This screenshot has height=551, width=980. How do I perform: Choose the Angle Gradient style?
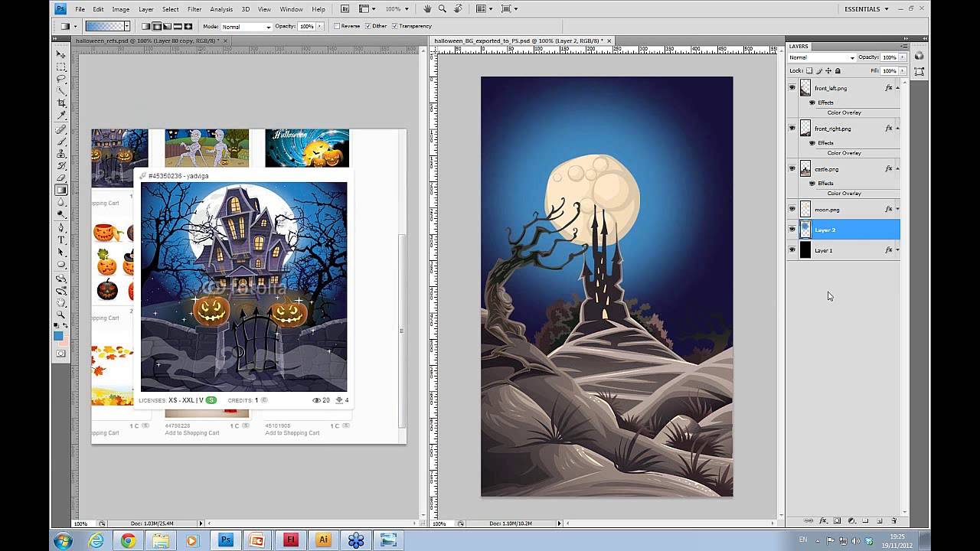point(167,26)
